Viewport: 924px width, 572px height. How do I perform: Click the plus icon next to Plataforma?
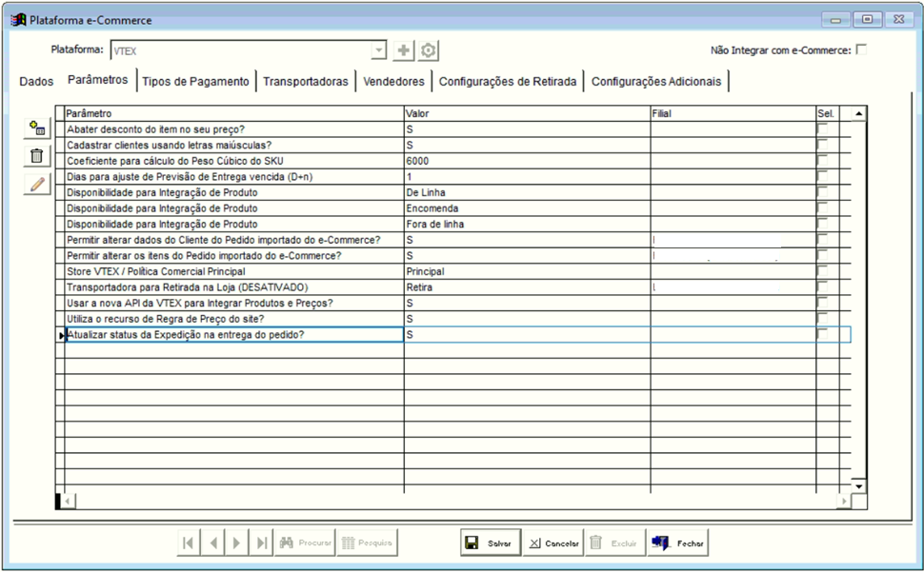click(x=404, y=50)
